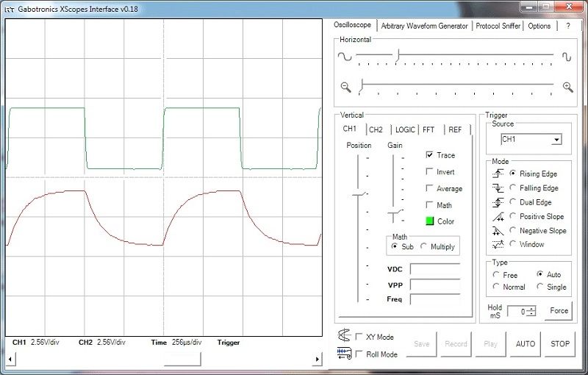Select Window trigger mode

tap(512, 244)
